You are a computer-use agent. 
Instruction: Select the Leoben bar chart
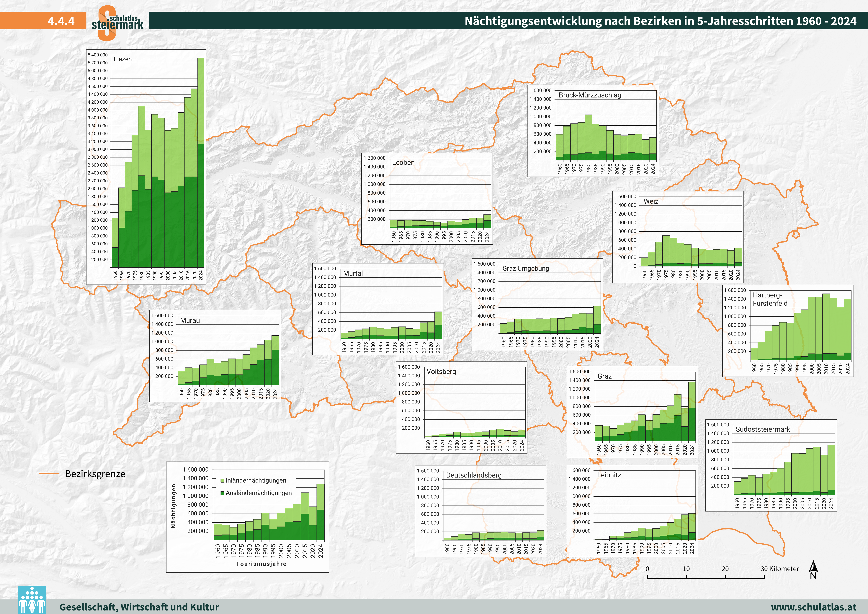[427, 199]
